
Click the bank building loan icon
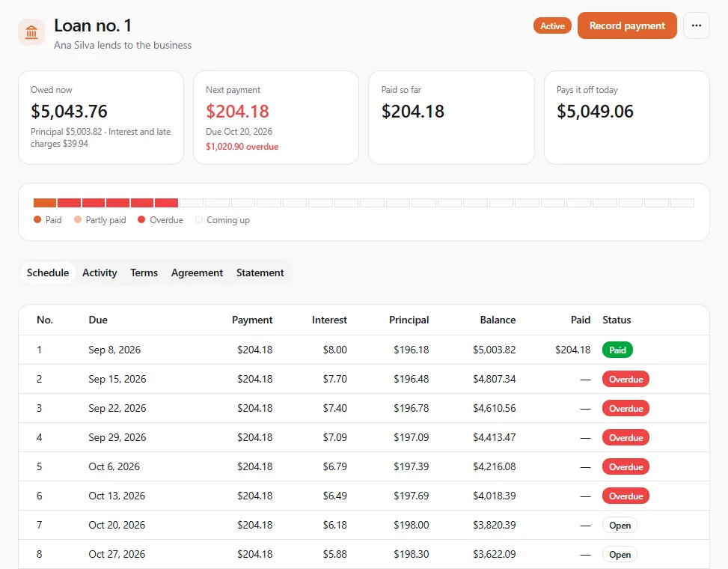pos(31,32)
